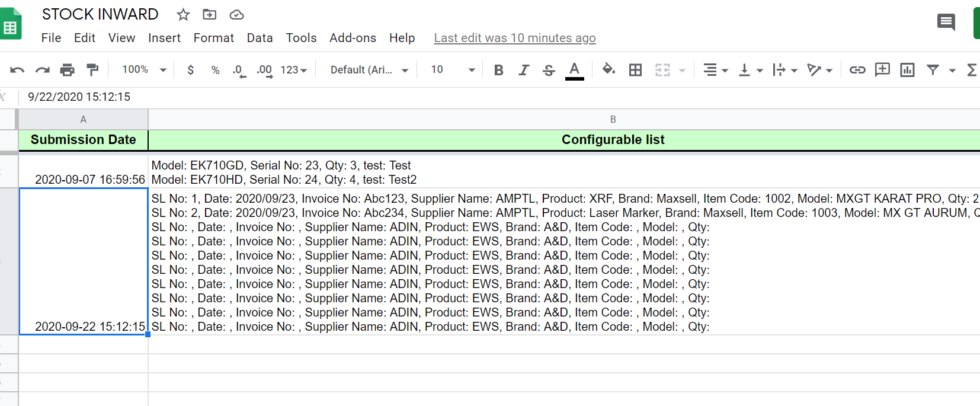Open the text rotation dropdown
This screenshot has width=980, height=406.
[x=820, y=70]
